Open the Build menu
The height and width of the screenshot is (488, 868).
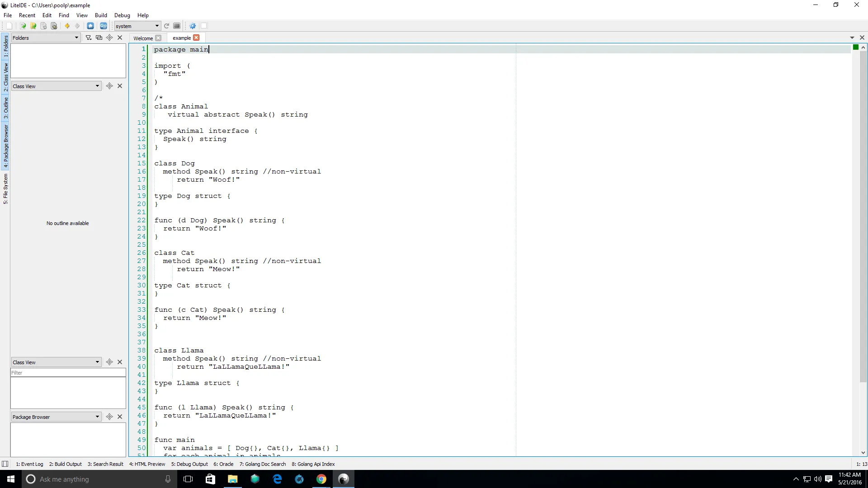tap(101, 15)
